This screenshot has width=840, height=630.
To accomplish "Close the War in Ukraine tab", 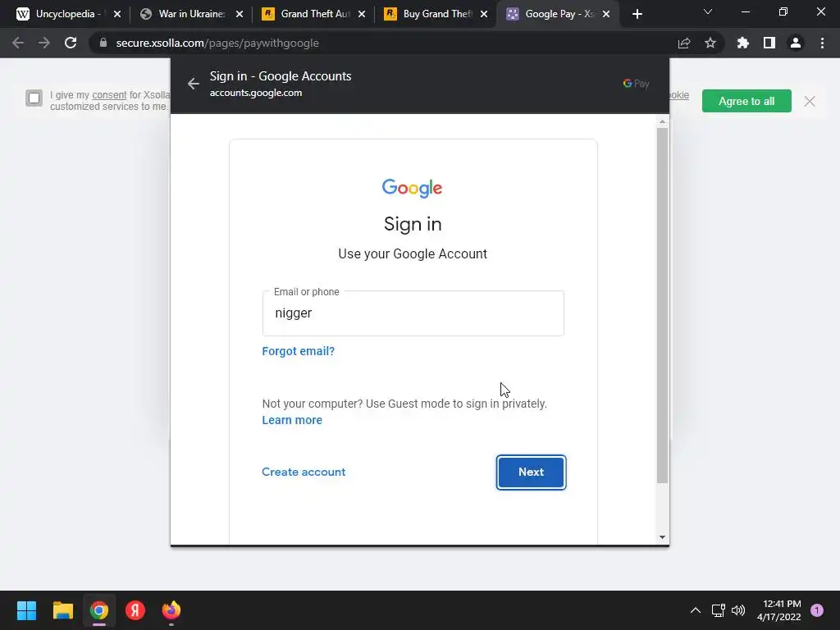I will pyautogui.click(x=240, y=14).
